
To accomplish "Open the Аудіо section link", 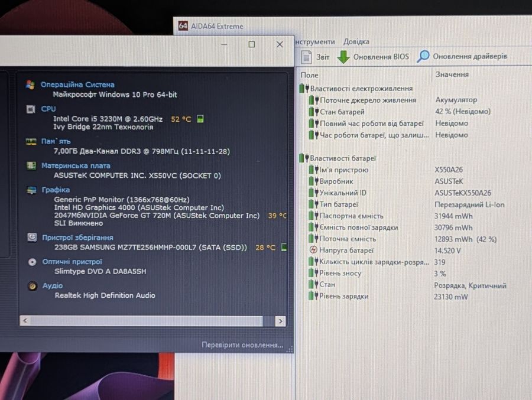I will pos(52,285).
